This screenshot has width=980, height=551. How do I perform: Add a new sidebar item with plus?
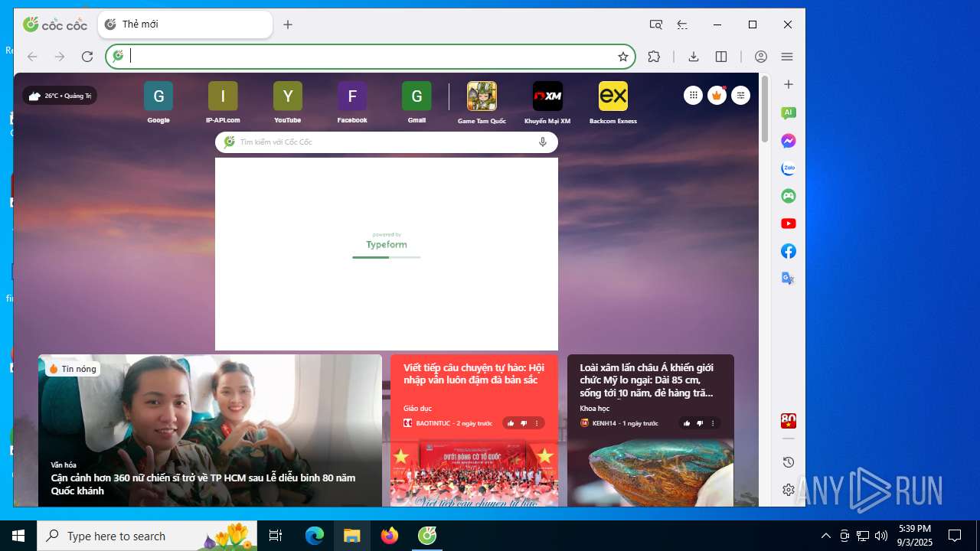789,84
